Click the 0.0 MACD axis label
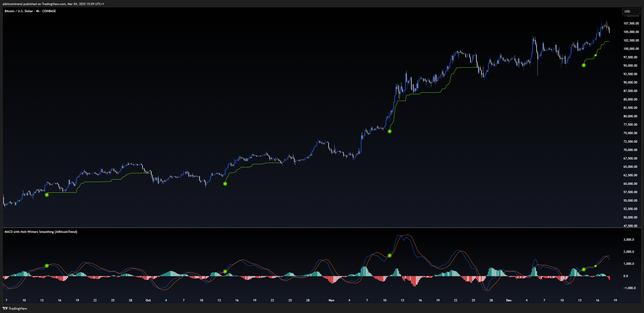Viewport: 644px width, 313px height. (625, 276)
